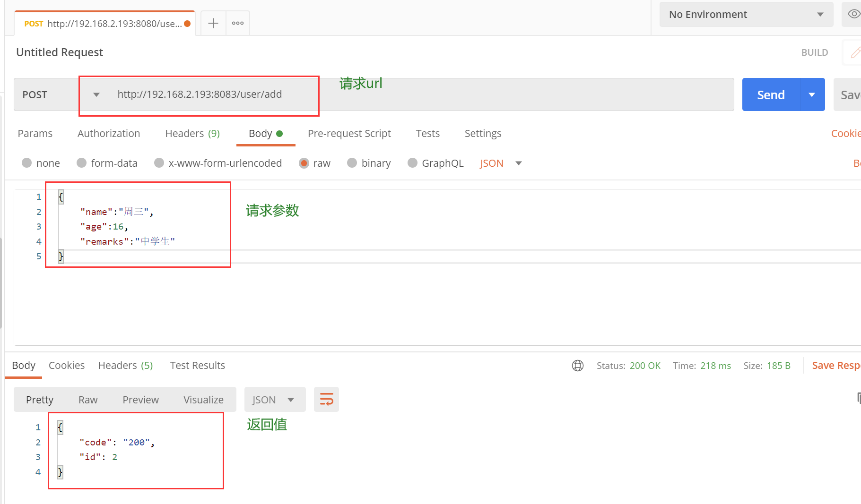Select the GraphQL body type radio
The height and width of the screenshot is (504, 861).
coord(413,163)
